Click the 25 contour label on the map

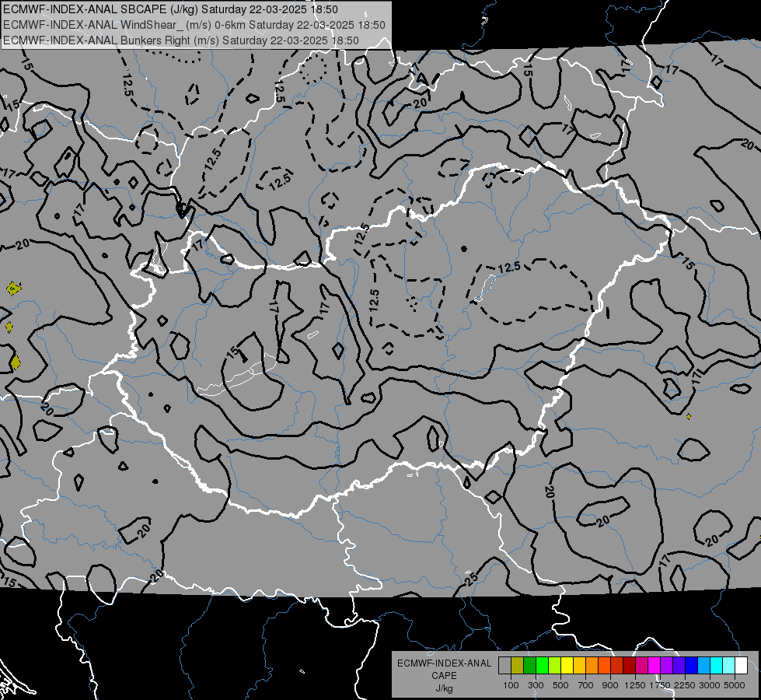(x=471, y=579)
